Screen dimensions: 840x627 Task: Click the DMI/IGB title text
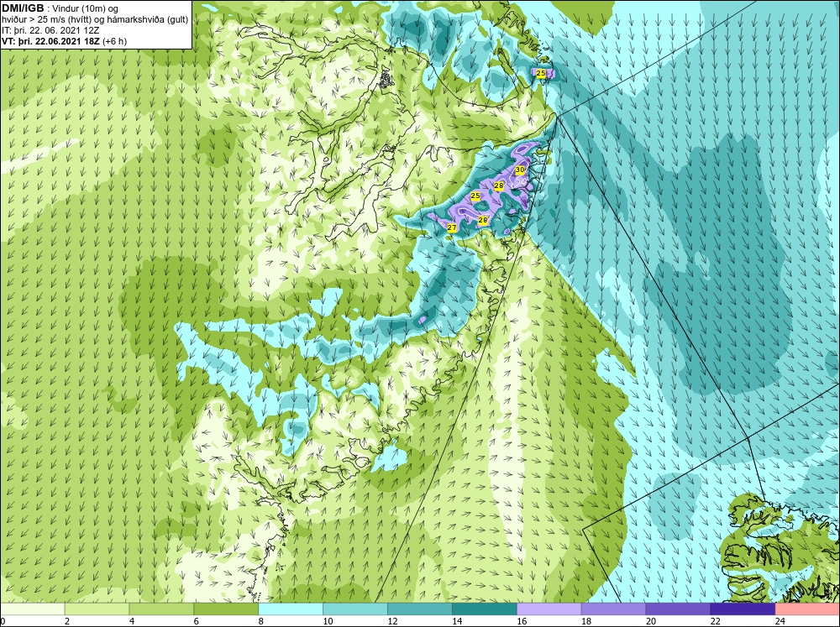(x=23, y=8)
